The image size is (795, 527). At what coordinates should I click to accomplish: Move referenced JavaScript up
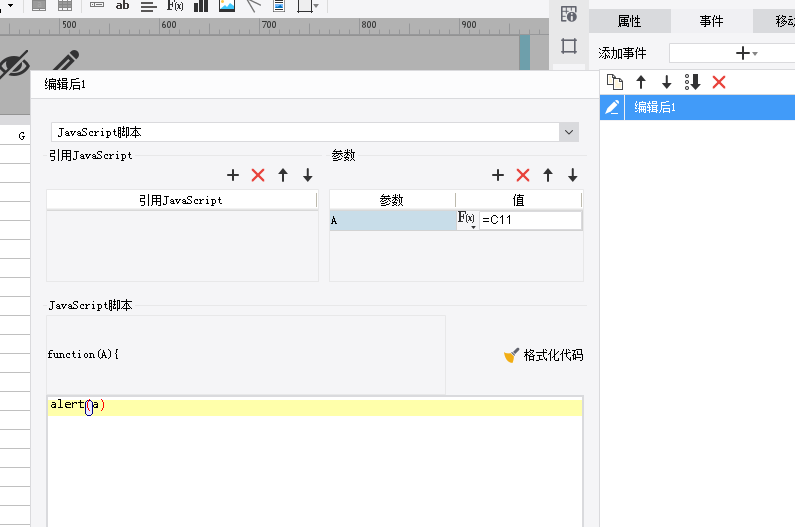283,175
